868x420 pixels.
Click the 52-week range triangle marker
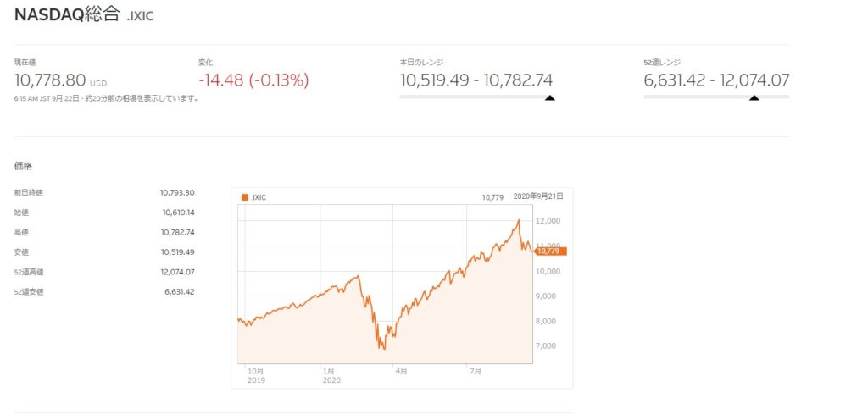coord(754,98)
